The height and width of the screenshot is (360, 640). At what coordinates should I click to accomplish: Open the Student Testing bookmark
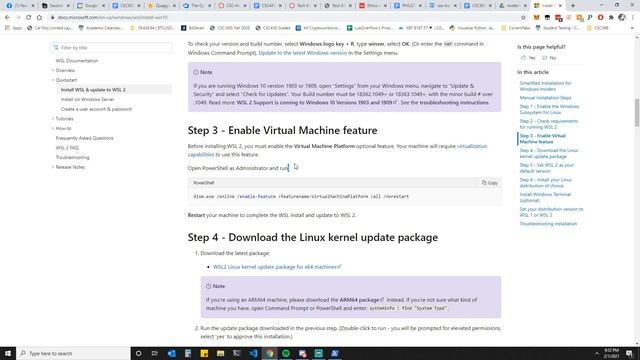(559, 28)
